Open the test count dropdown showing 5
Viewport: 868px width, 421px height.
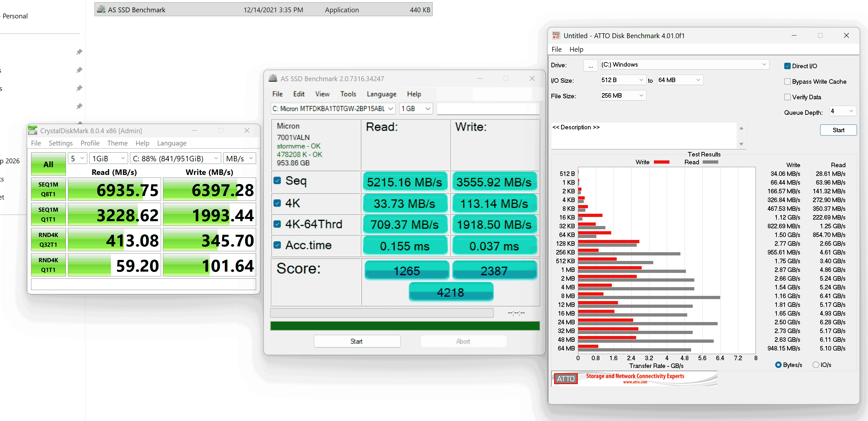point(78,158)
